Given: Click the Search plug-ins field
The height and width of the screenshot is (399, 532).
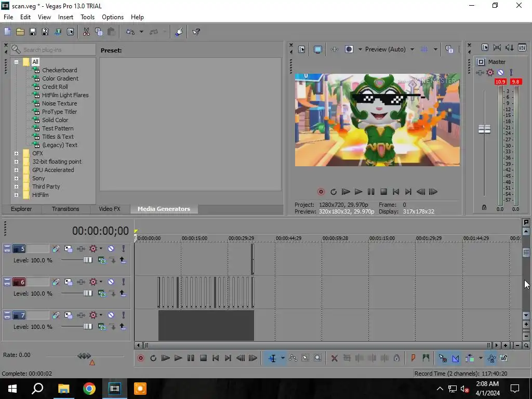Looking at the screenshot, I should click(53, 50).
